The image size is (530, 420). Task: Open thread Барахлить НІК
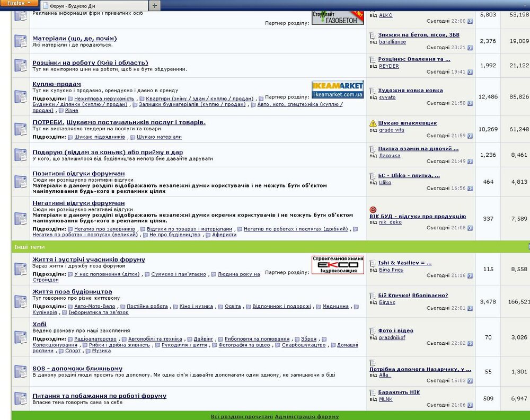coord(399,392)
